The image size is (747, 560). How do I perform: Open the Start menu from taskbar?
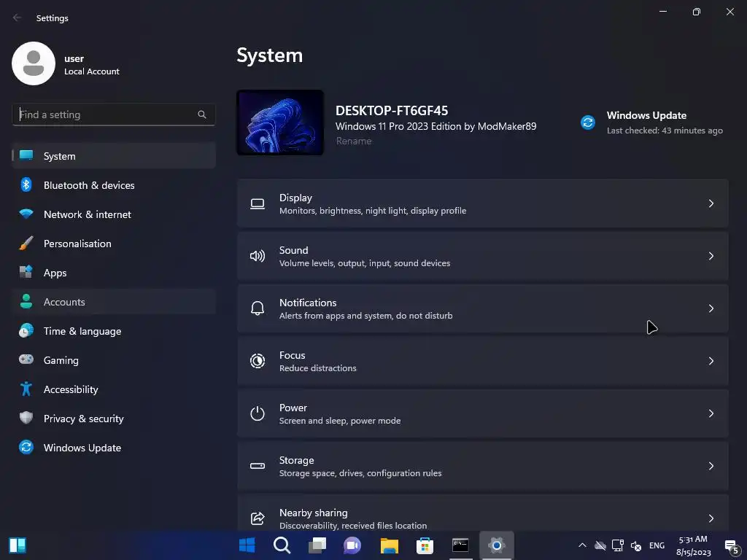(x=247, y=545)
